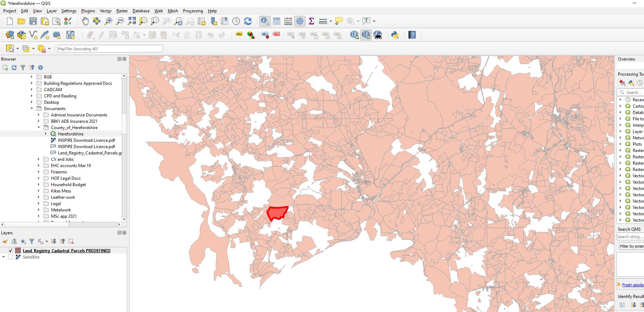The height and width of the screenshot is (312, 644).
Task: Open the Processing menu
Action: [x=193, y=11]
